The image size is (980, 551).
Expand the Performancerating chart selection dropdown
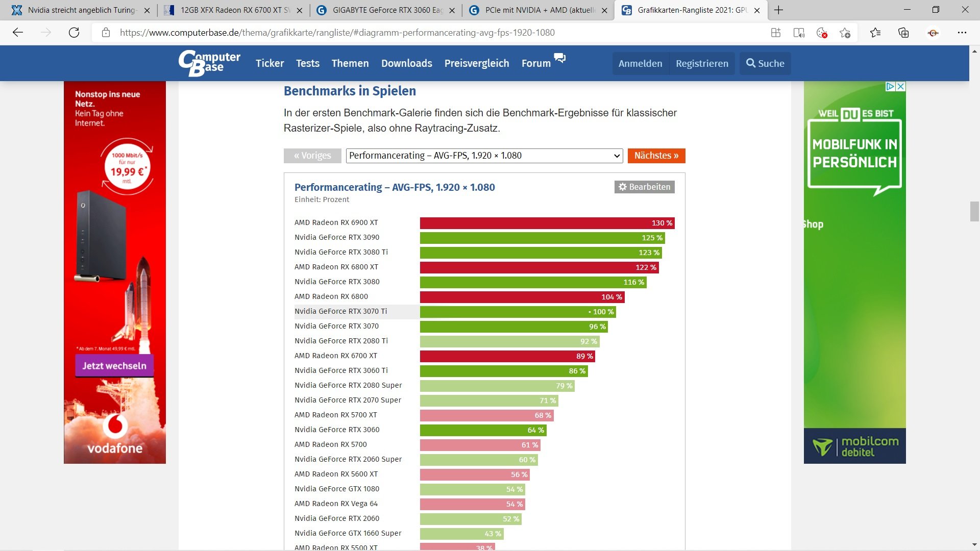pyautogui.click(x=484, y=156)
